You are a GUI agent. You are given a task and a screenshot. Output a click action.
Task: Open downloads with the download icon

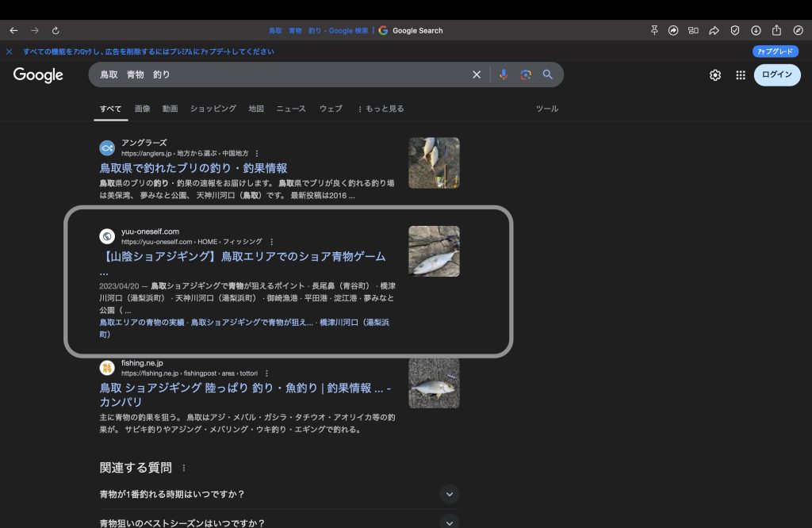[x=756, y=31]
